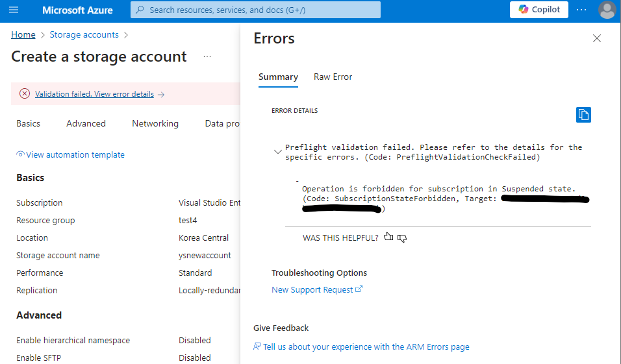Open ARM Errors page feedback link

click(x=366, y=347)
